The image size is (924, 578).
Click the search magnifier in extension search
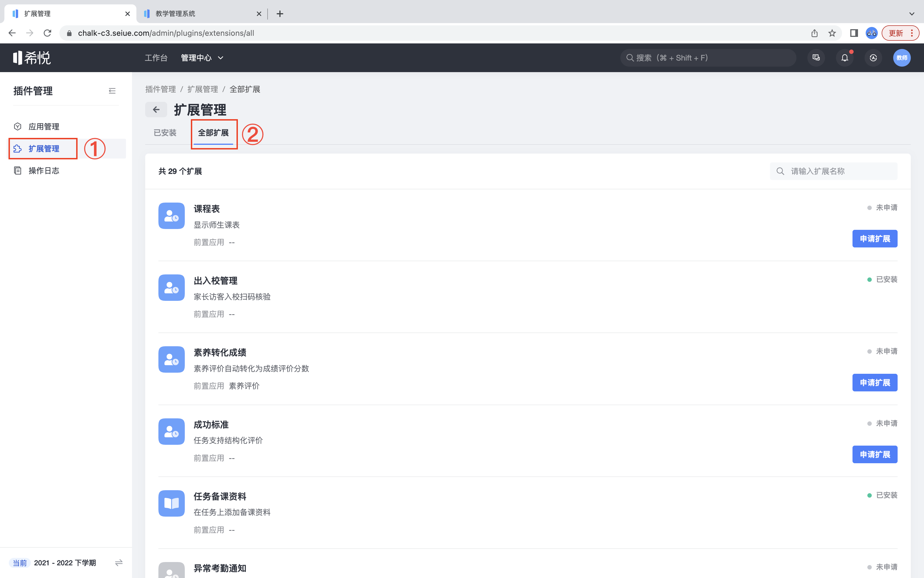[x=780, y=171]
